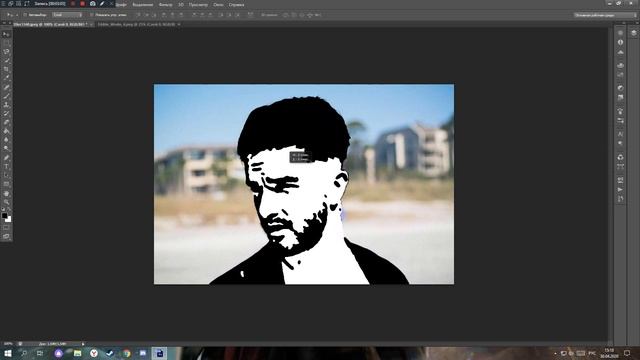The width and height of the screenshot is (640, 360).
Task: Open Windows taskbar search
Action: click(x=24, y=353)
